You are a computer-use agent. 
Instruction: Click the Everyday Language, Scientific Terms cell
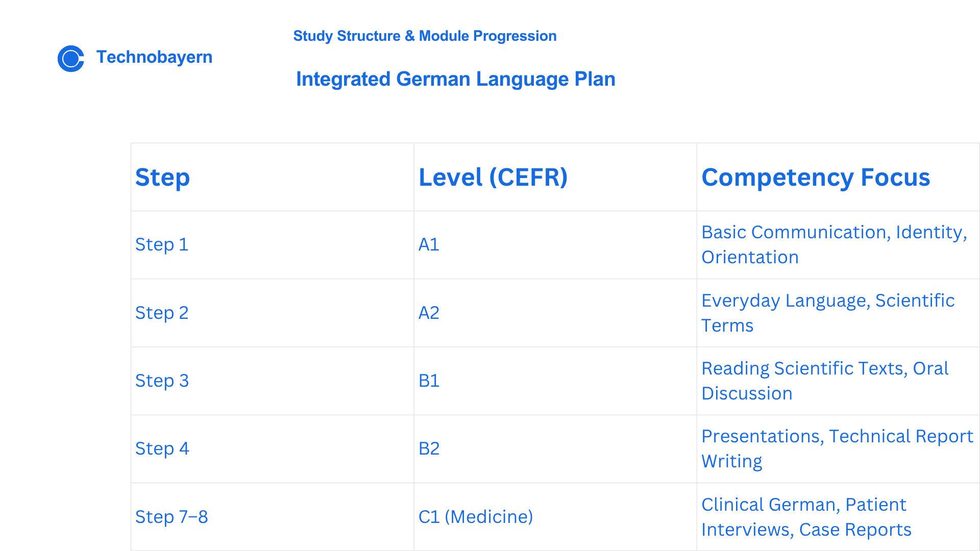[838, 313]
